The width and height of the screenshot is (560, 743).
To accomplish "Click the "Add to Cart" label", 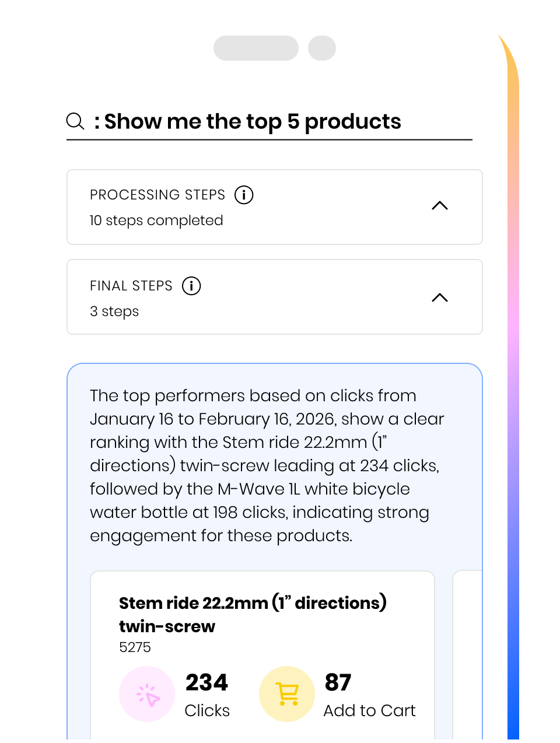I will (x=369, y=710).
